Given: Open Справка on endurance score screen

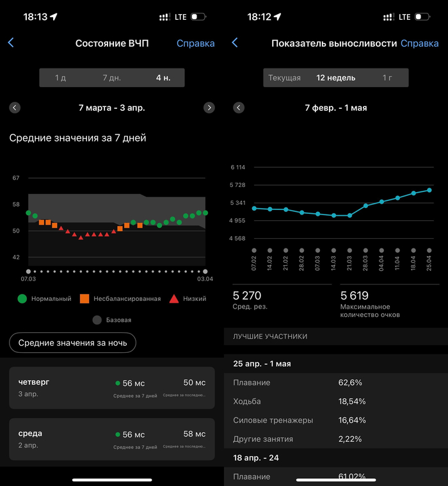Looking at the screenshot, I should pyautogui.click(x=419, y=44).
